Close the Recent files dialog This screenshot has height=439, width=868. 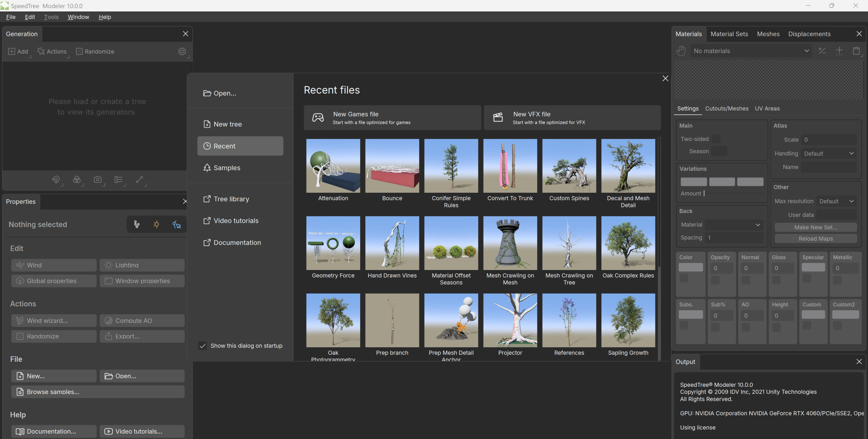(665, 79)
